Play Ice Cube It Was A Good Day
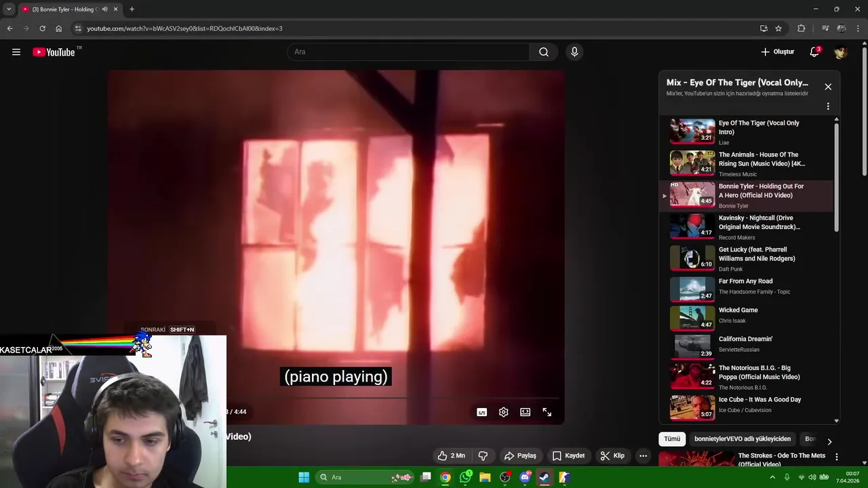The image size is (868, 488). point(746,407)
